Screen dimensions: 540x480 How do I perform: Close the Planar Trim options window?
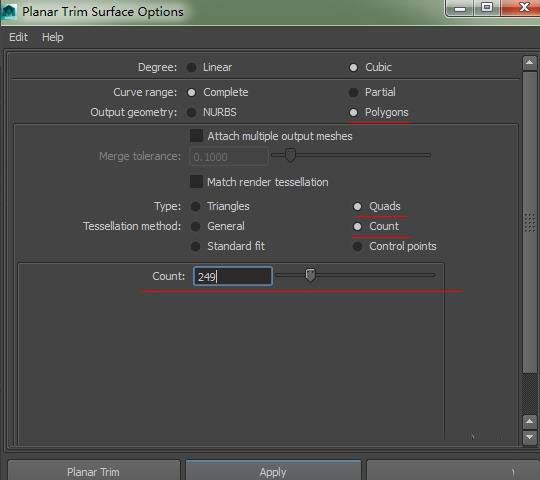pos(521,8)
